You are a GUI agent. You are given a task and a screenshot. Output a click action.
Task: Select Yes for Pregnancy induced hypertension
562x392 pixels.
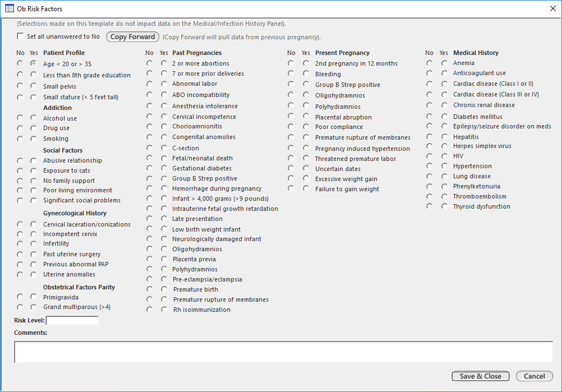[306, 148]
